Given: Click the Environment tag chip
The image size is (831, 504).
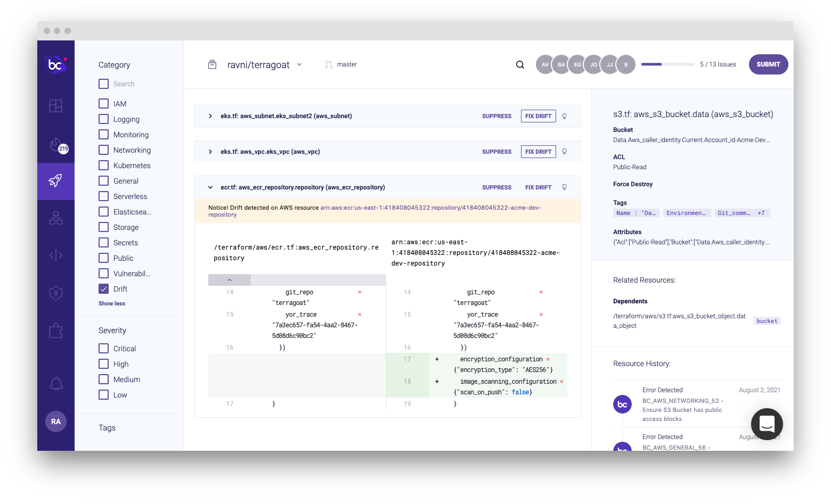Looking at the screenshot, I should coord(686,213).
